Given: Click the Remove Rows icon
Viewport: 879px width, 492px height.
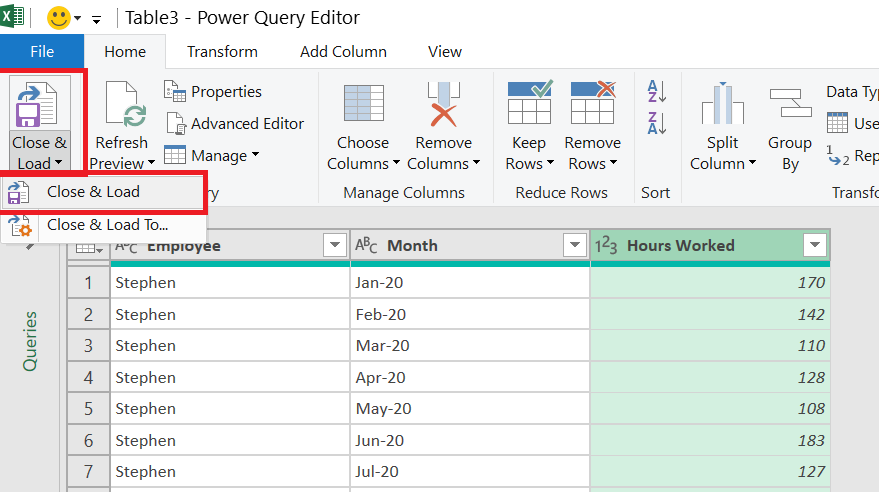Looking at the screenshot, I should tap(592, 105).
